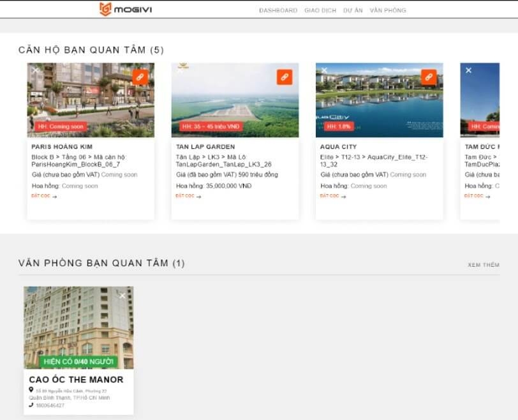Click the orange link icon on Aqua City

[x=429, y=77]
